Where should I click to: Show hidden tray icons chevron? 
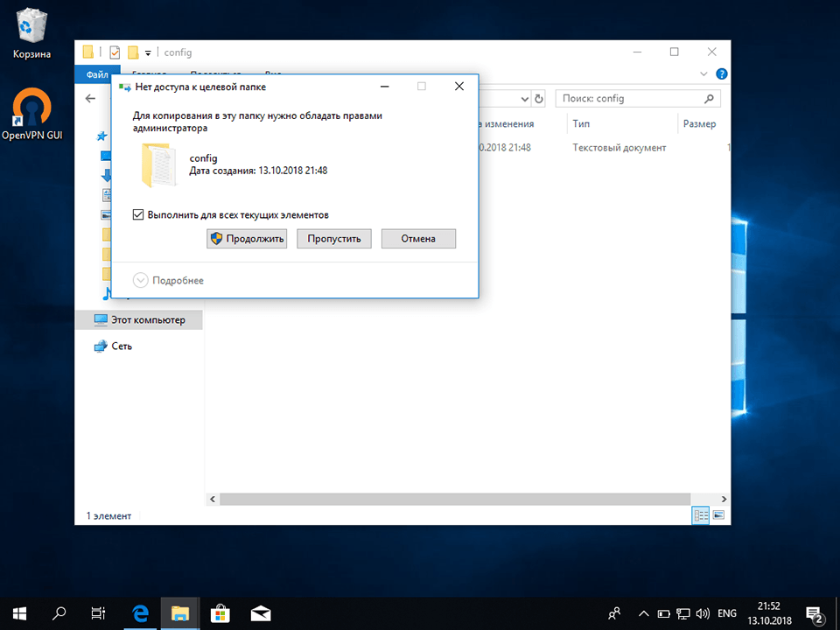click(644, 613)
